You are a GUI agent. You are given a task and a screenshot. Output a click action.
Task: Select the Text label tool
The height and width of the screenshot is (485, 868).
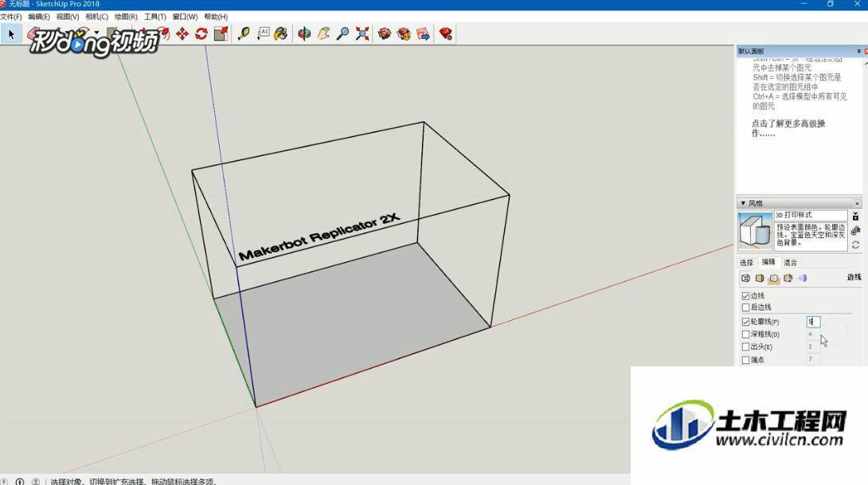(x=263, y=34)
